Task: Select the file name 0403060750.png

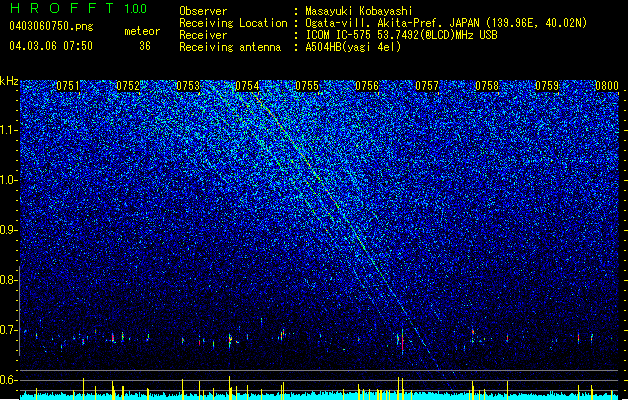Action: [51, 26]
